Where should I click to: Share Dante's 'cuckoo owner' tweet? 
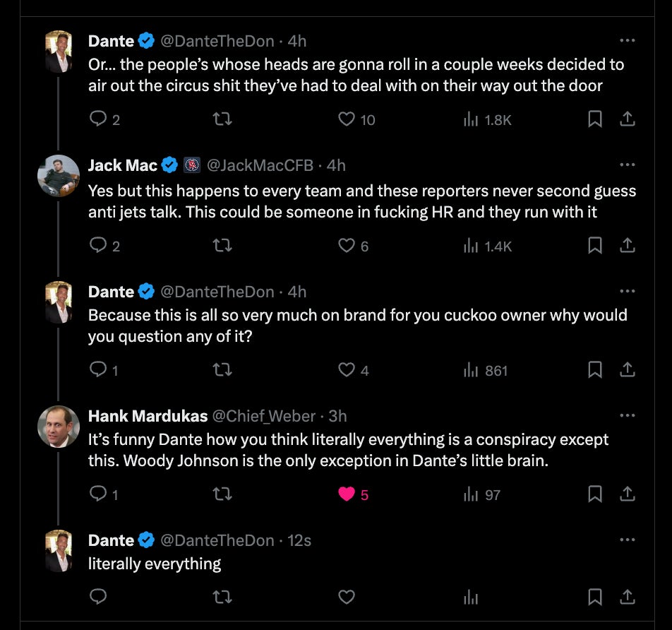coord(627,370)
